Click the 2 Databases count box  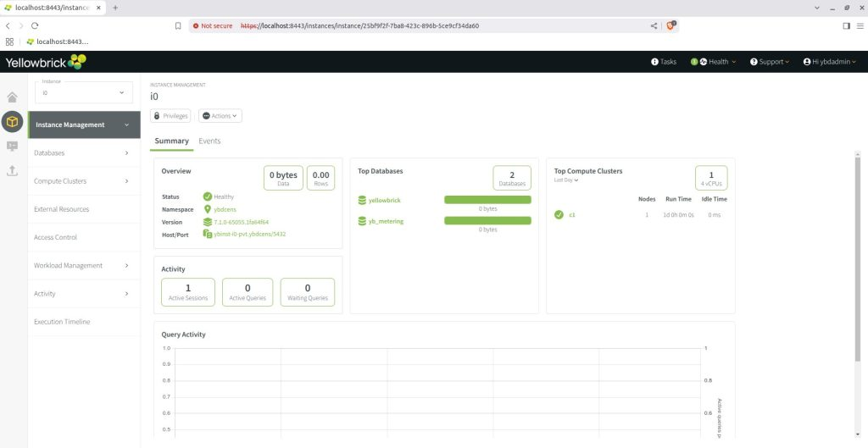tap(512, 178)
